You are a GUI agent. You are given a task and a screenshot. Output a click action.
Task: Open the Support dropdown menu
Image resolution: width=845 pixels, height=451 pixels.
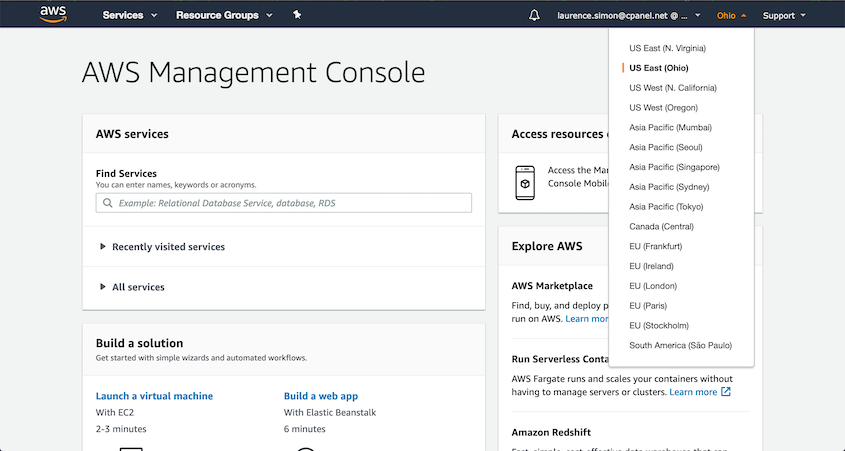[x=784, y=16]
